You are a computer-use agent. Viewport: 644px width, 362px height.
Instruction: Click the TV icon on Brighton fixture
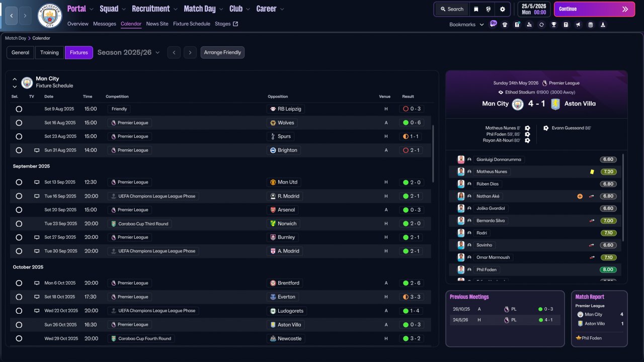[x=37, y=150]
